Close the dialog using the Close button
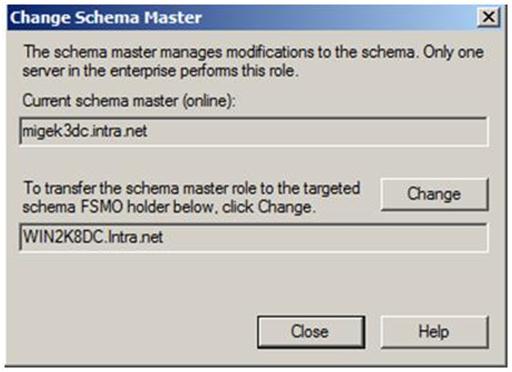The width and height of the screenshot is (512, 372). coord(311,332)
